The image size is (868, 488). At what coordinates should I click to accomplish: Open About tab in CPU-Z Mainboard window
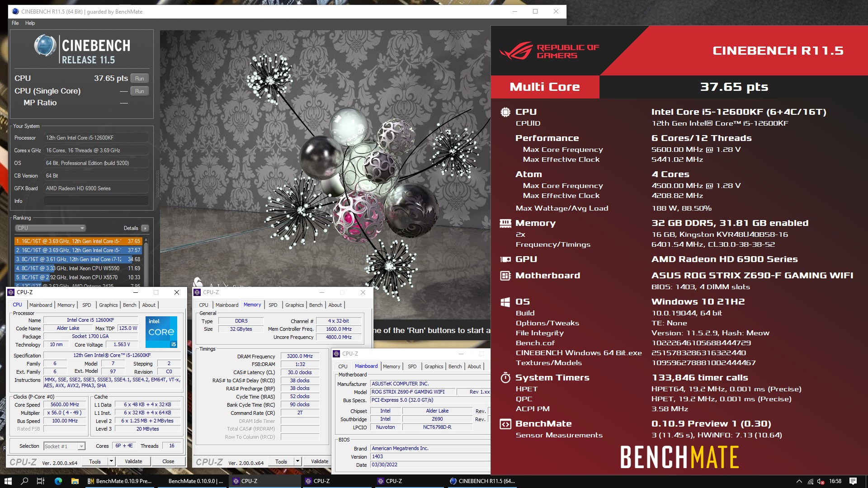click(x=474, y=366)
